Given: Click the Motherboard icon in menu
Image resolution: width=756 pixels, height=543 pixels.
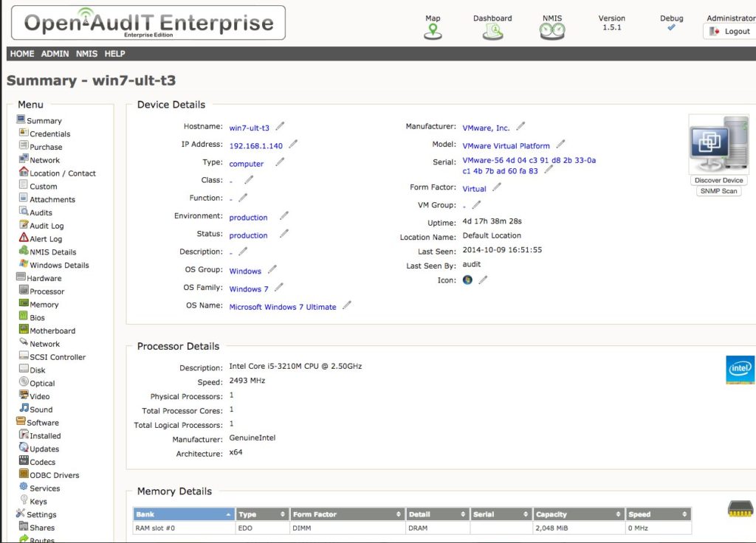Looking at the screenshot, I should tap(24, 329).
